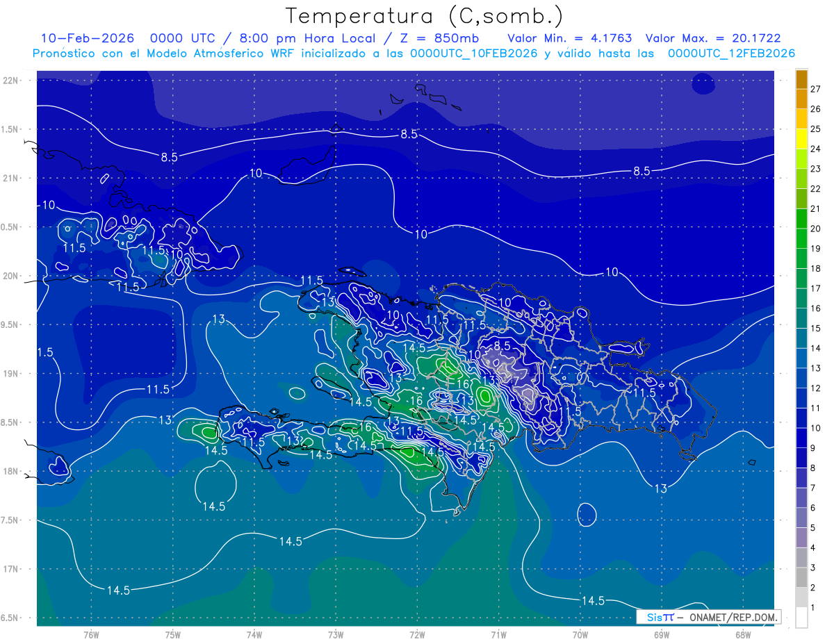Click the '0000UTC_10FEB2026' initialization timestamp
The height and width of the screenshot is (644, 834).
[x=474, y=53]
